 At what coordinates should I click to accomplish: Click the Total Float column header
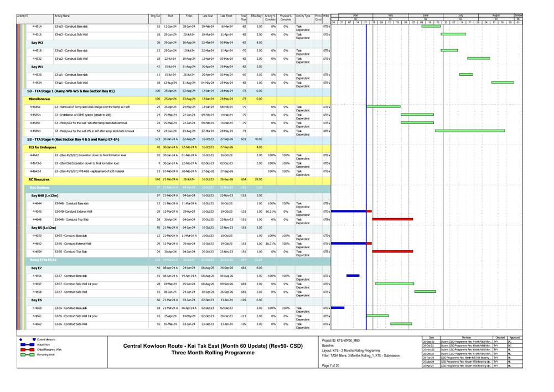coord(244,18)
